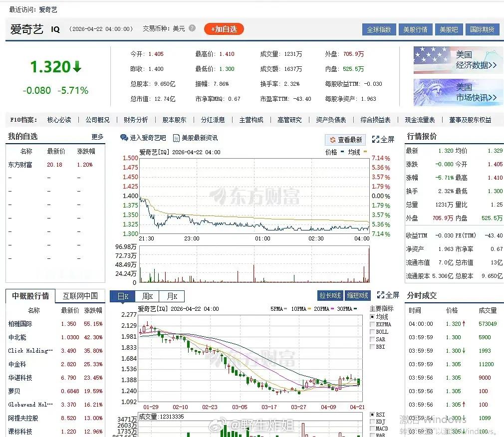Image resolution: width=504 pixels, height=437 pixels.
Task: Select 中金科 in the stock list
Action: tap(17, 364)
